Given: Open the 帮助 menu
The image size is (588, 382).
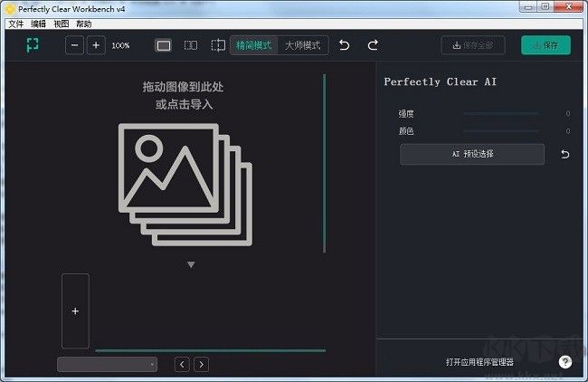Looking at the screenshot, I should 83,24.
